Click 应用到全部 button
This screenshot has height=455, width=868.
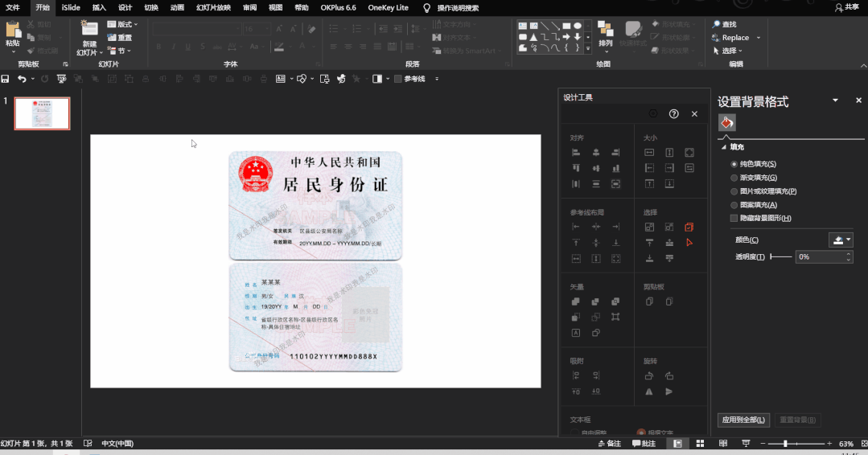point(743,420)
